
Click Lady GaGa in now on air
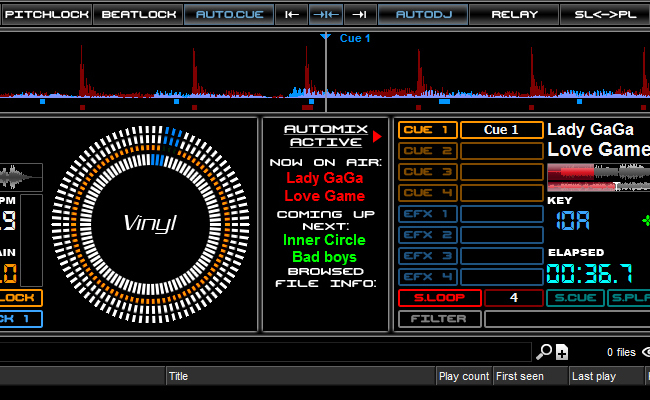coord(325,178)
